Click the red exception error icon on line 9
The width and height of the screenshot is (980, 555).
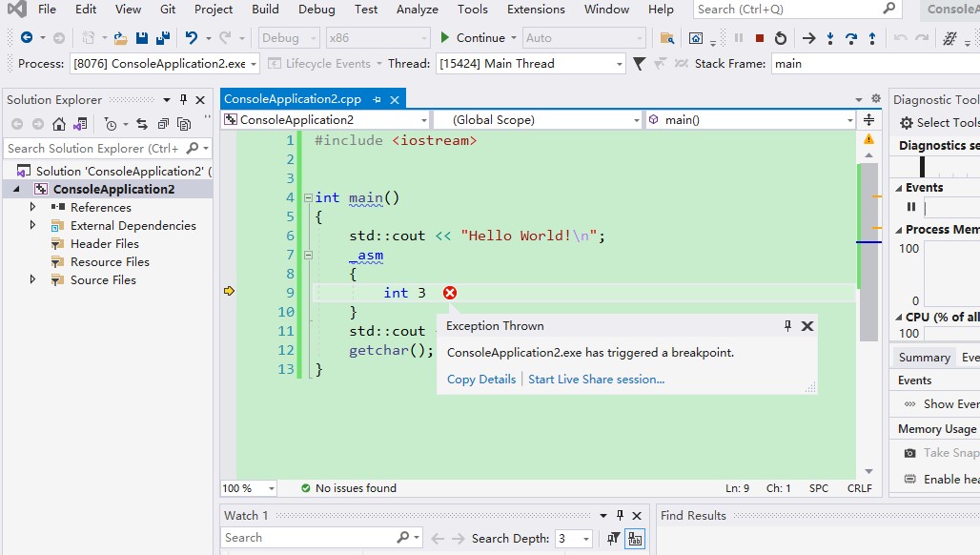tap(449, 293)
